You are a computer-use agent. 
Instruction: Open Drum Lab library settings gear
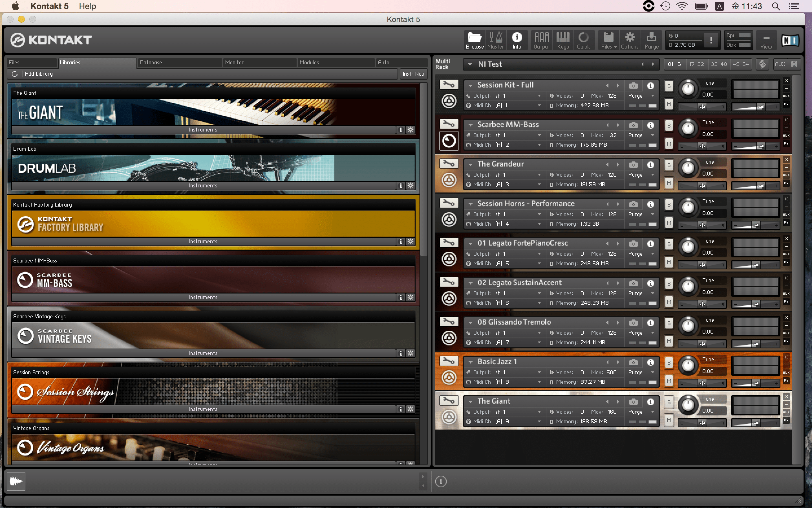(x=410, y=185)
